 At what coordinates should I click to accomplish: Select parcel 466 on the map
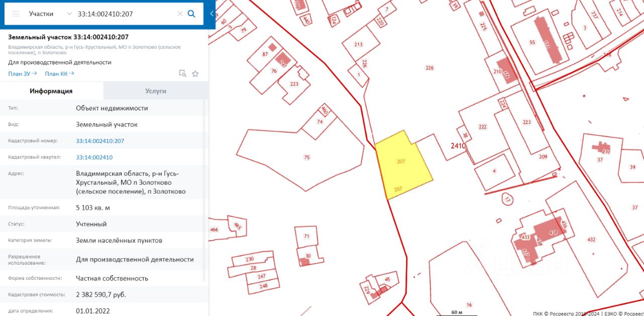coord(214,229)
